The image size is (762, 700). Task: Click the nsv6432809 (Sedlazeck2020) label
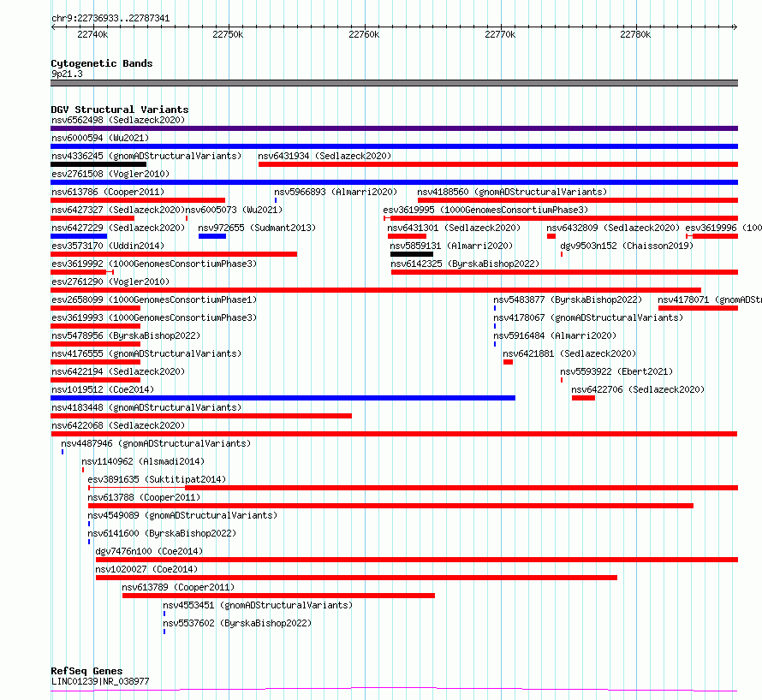click(613, 228)
